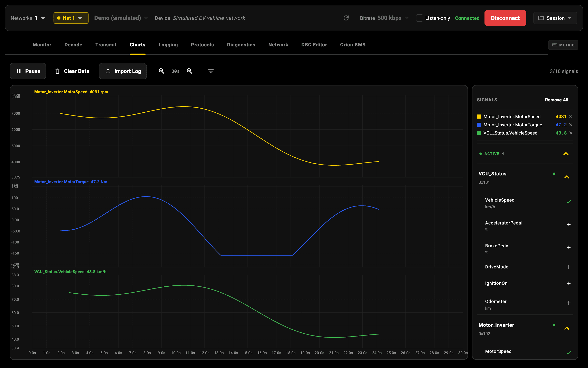Switch to the Diagnostics tab
Viewport: 588px width, 368px height.
241,45
